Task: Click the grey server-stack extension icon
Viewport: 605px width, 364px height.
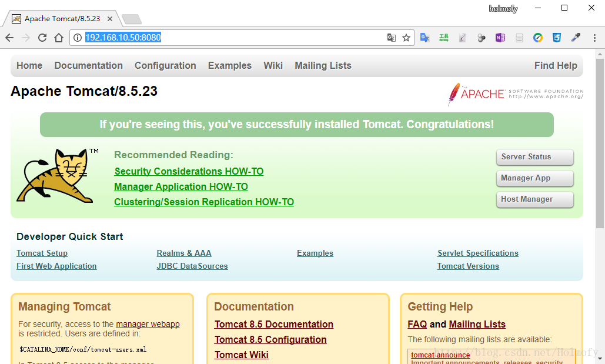Action: (519, 38)
